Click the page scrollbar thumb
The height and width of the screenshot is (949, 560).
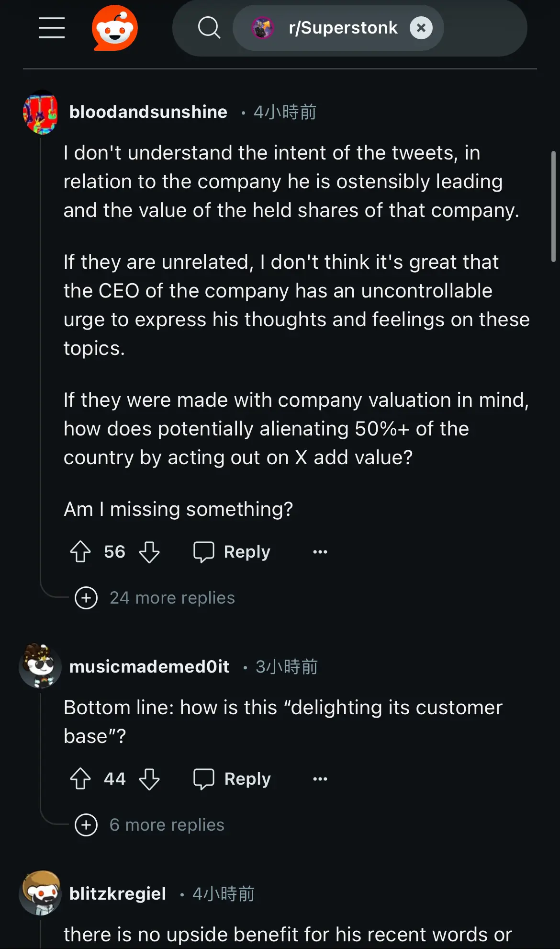(553, 206)
